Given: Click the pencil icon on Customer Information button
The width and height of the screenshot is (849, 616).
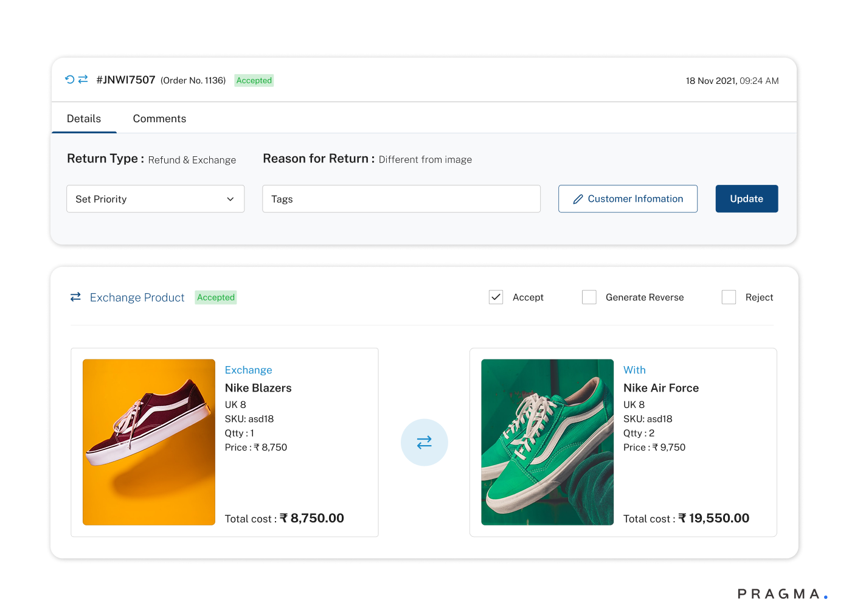Looking at the screenshot, I should tap(577, 199).
